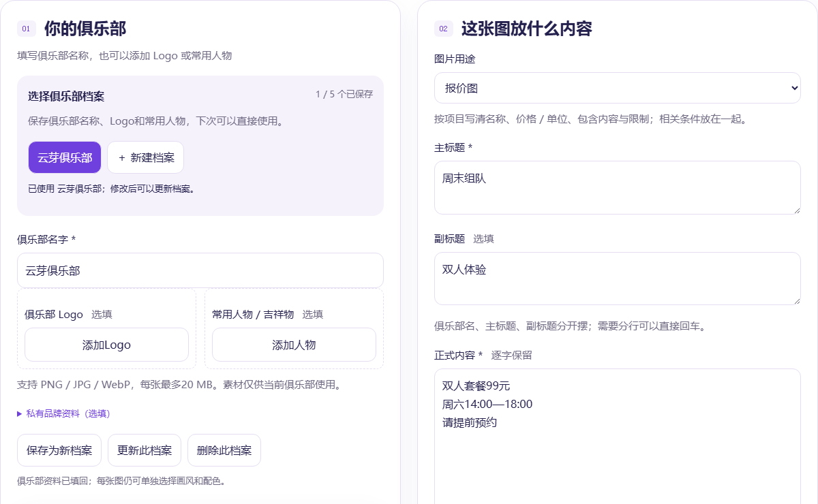Click the 主标题 text area
This screenshot has height=504, width=818.
coord(618,187)
